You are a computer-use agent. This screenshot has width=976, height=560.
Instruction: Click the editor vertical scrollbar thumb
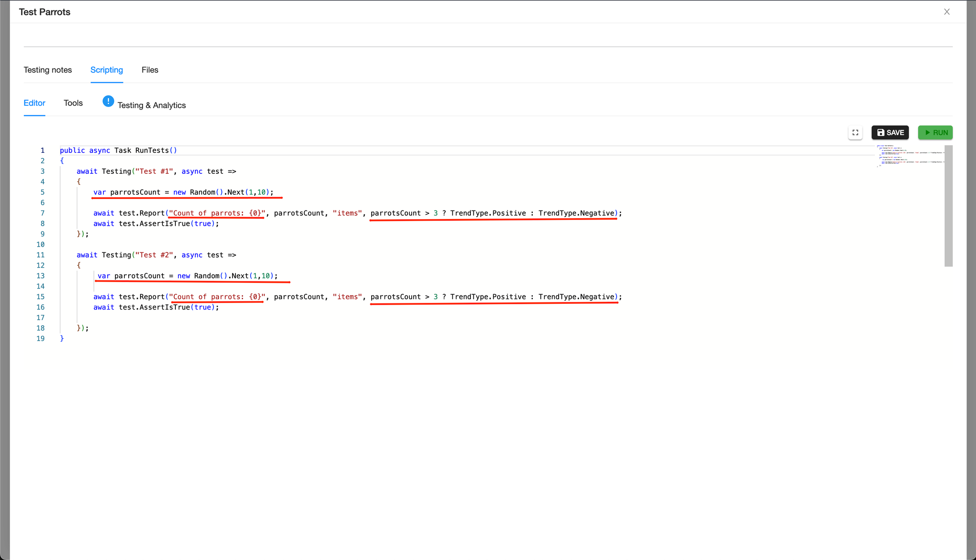point(948,206)
